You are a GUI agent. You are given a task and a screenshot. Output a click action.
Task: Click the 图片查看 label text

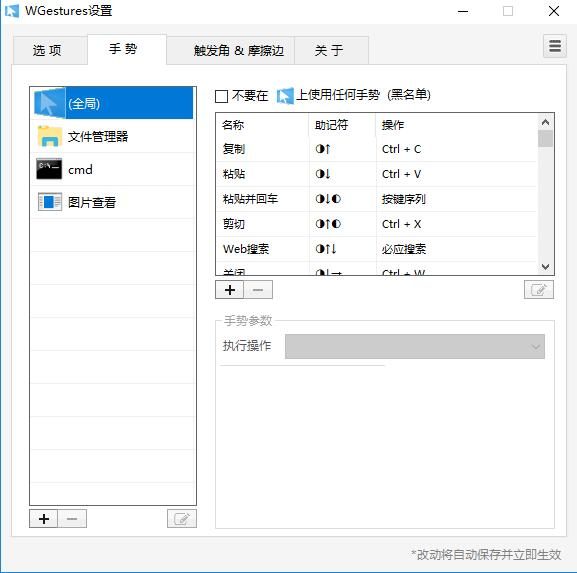(92, 202)
